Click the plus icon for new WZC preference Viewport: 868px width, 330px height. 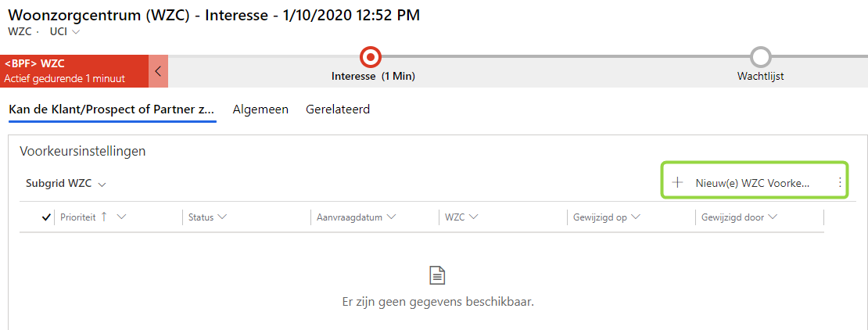tap(677, 182)
